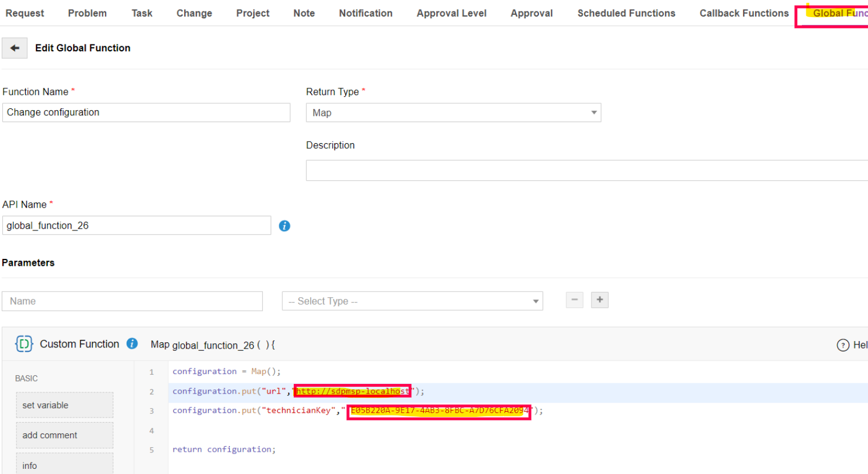Click the 'add comment' block
Screen dimensions: 868x474
coord(64,435)
